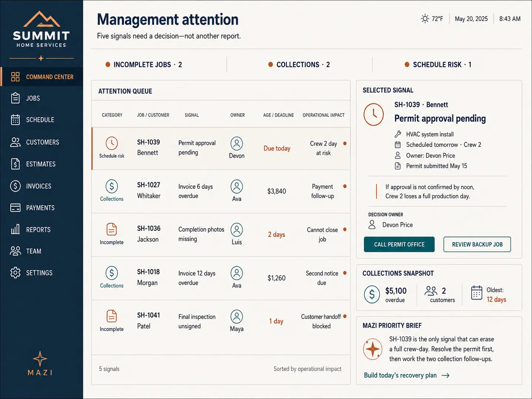Click Collections icon in Morgan row
The image size is (532, 399).
point(112,273)
